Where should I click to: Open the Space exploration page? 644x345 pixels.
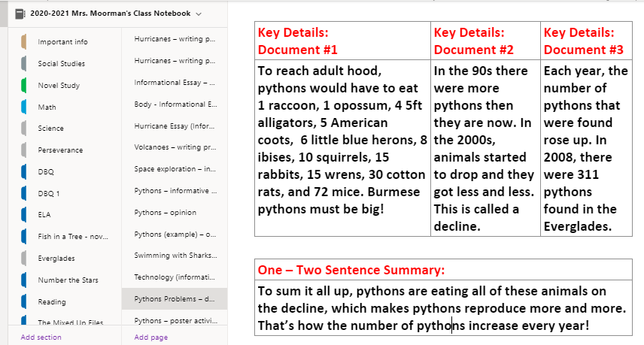[175, 169]
